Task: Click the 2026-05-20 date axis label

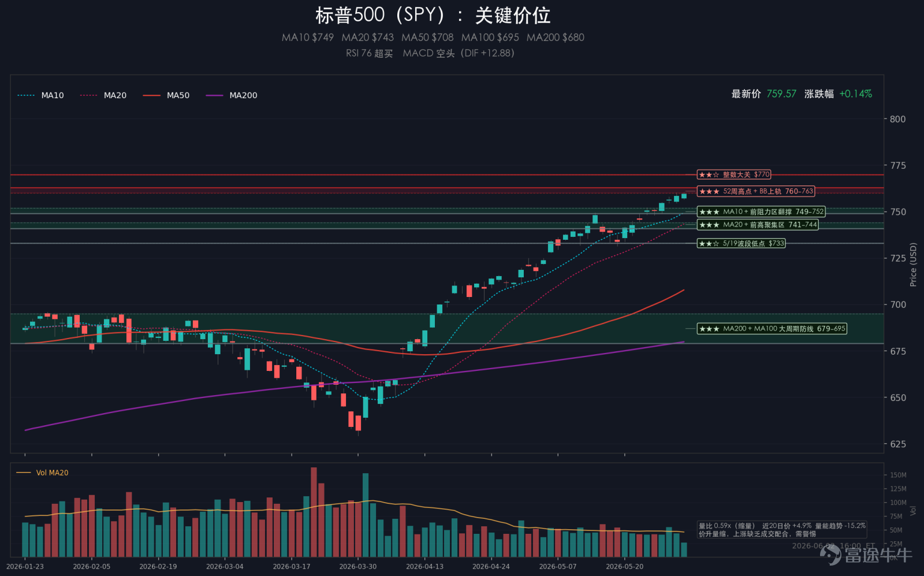Action: click(624, 566)
